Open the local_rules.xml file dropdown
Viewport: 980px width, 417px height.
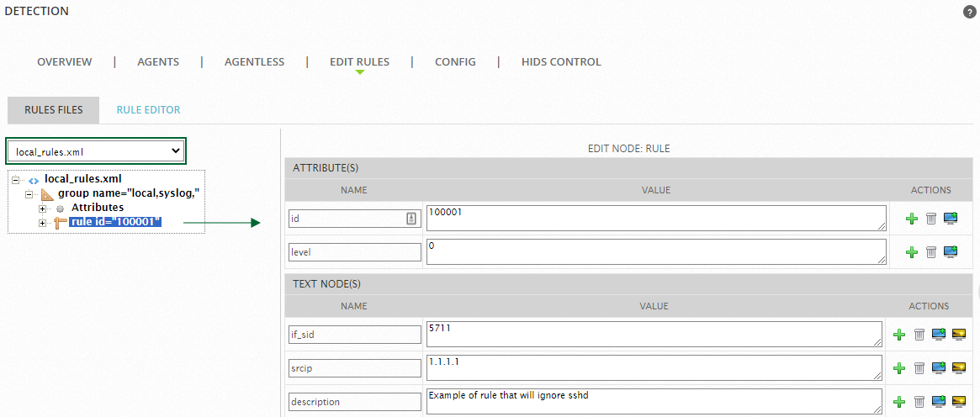click(97, 151)
